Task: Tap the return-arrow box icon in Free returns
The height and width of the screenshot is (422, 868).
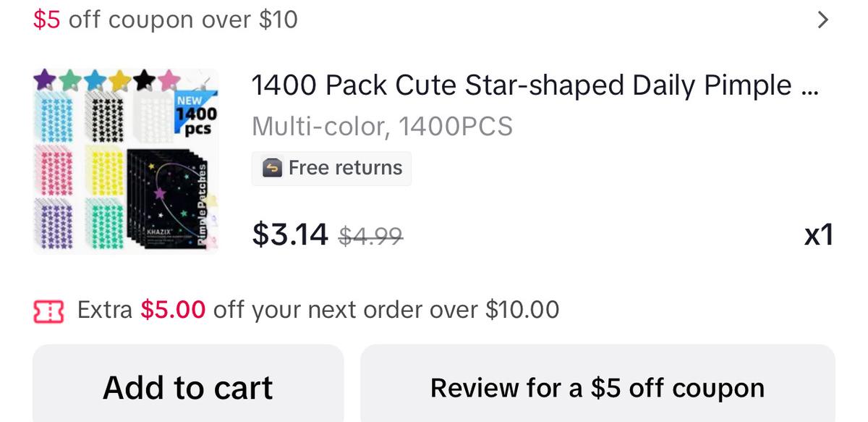Action: (272, 168)
